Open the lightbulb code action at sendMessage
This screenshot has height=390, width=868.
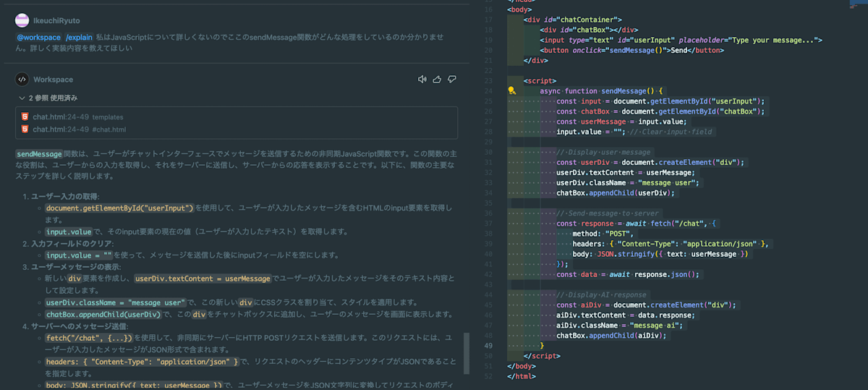coord(511,91)
